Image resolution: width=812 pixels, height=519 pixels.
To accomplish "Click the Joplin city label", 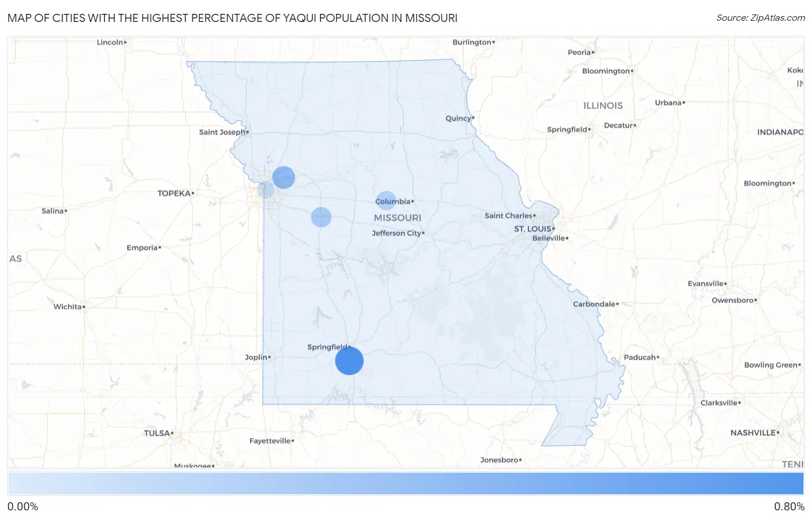I will pyautogui.click(x=256, y=357).
